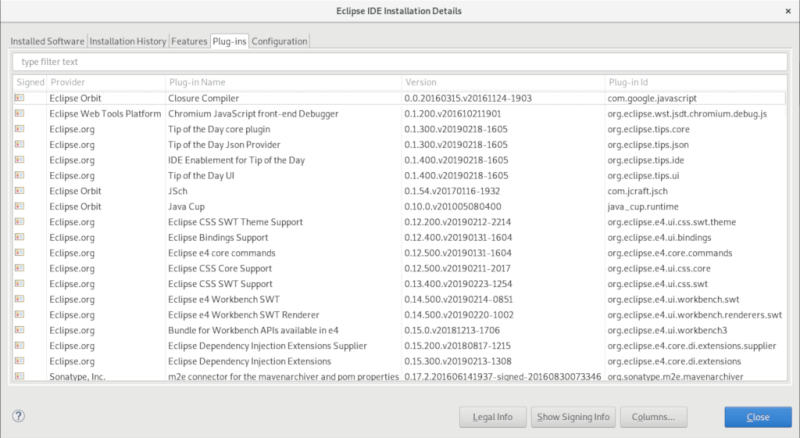Sort by the Provider column header
The height and width of the screenshot is (438, 800).
107,82
